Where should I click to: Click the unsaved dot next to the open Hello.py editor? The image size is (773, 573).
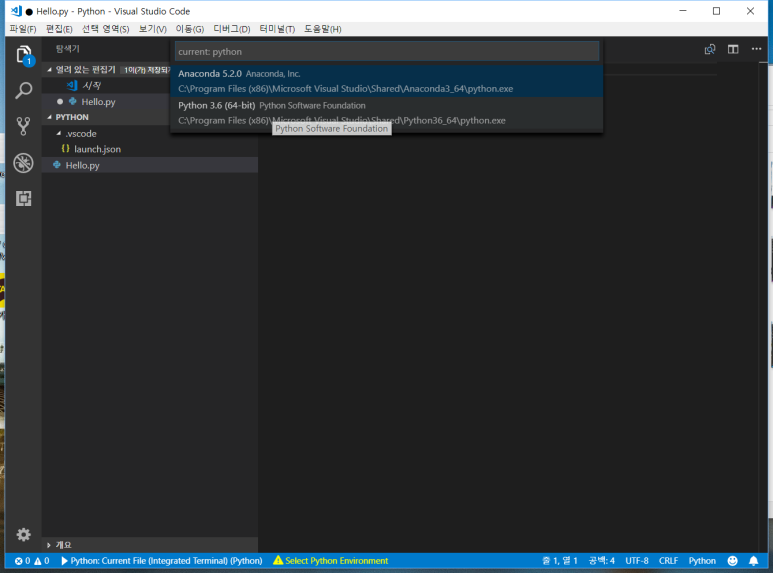tap(60, 102)
